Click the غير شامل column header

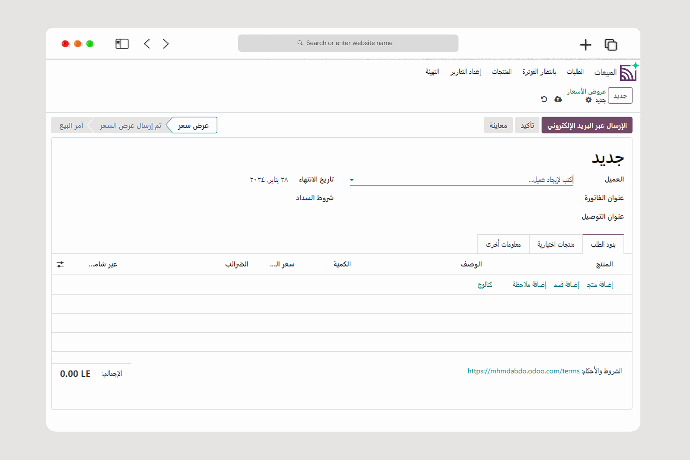(x=103, y=264)
